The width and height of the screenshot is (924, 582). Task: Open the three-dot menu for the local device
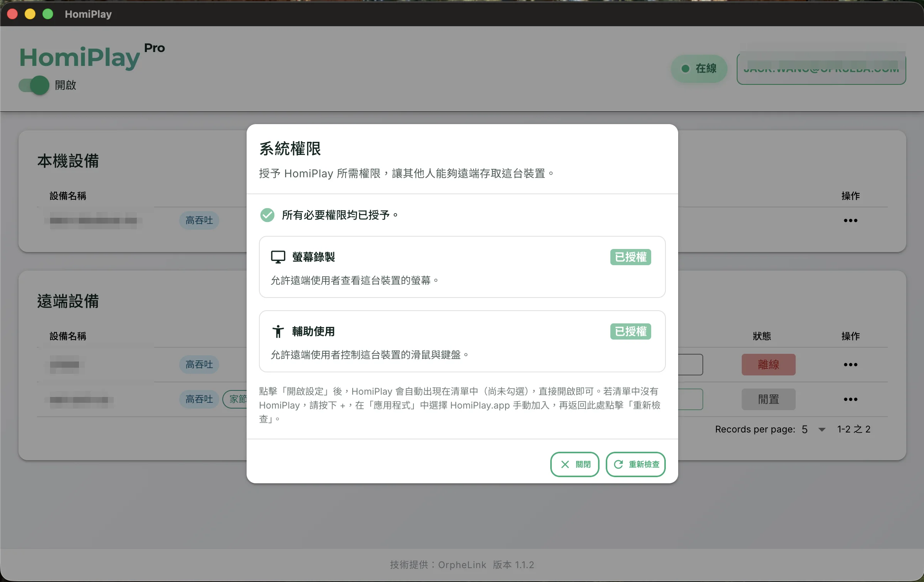850,220
